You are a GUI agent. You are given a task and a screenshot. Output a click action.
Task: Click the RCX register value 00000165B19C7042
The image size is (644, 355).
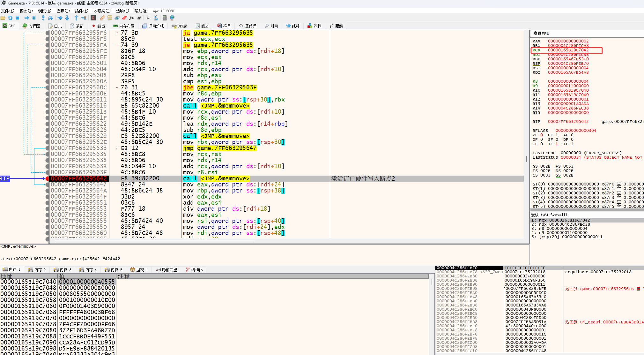pyautogui.click(x=568, y=50)
